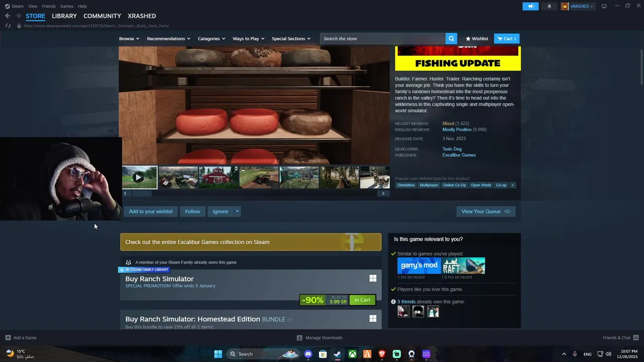Open the second friend avatar who owns game
644x362 pixels.
click(x=418, y=312)
